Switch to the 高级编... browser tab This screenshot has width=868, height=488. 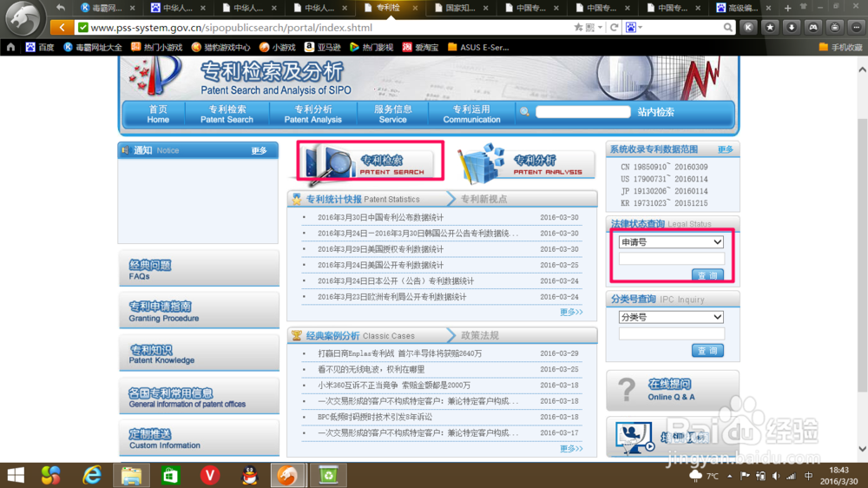click(x=744, y=8)
